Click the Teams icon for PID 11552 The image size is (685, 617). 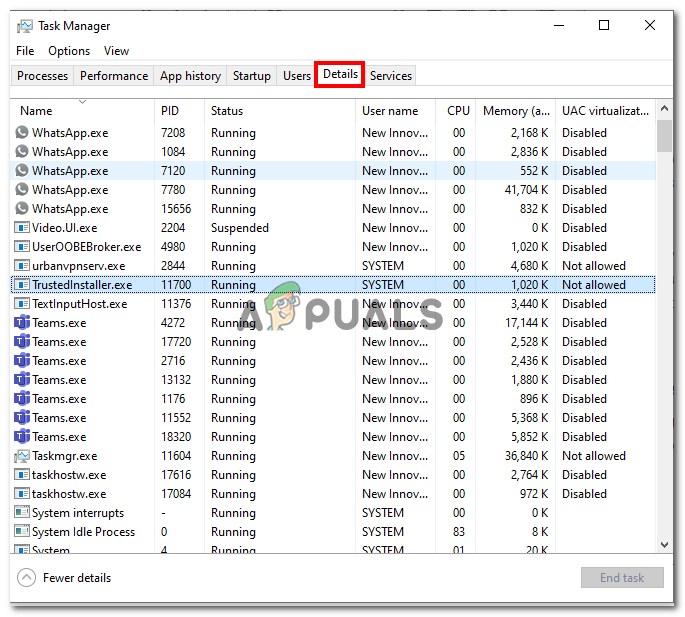(x=22, y=418)
